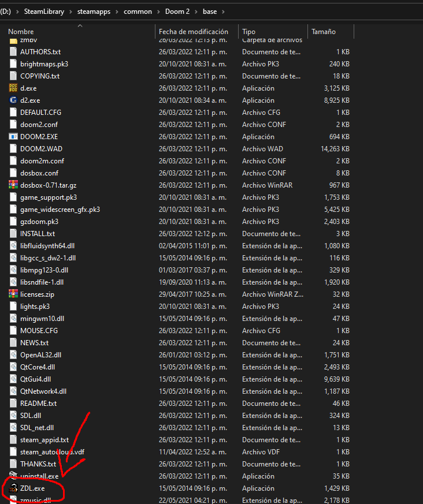Screen dimensions: 423x504
Task: Select the document icon of README.txt
Action: 13,404
